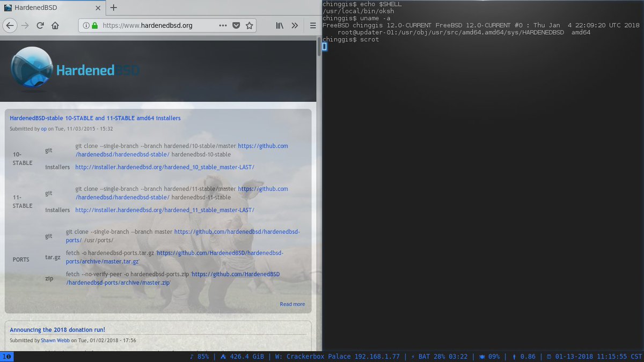
Task: Open the page actions ellipsis menu
Action: [223, 25]
